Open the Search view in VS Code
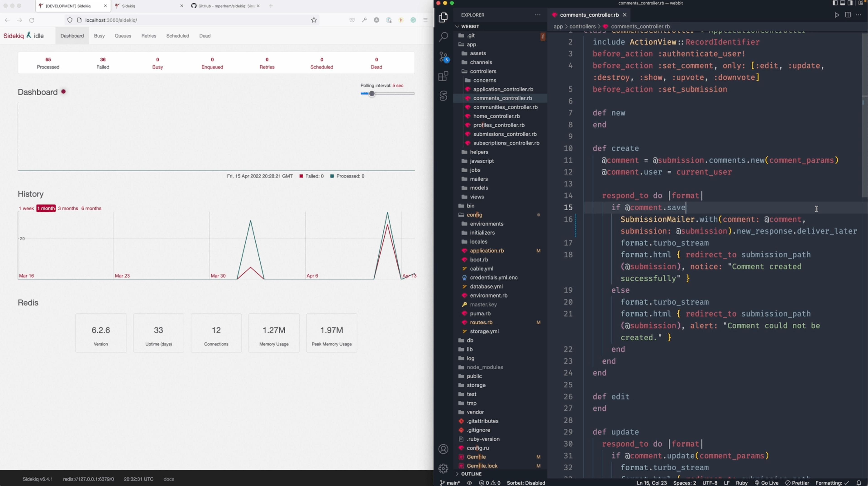 443,37
